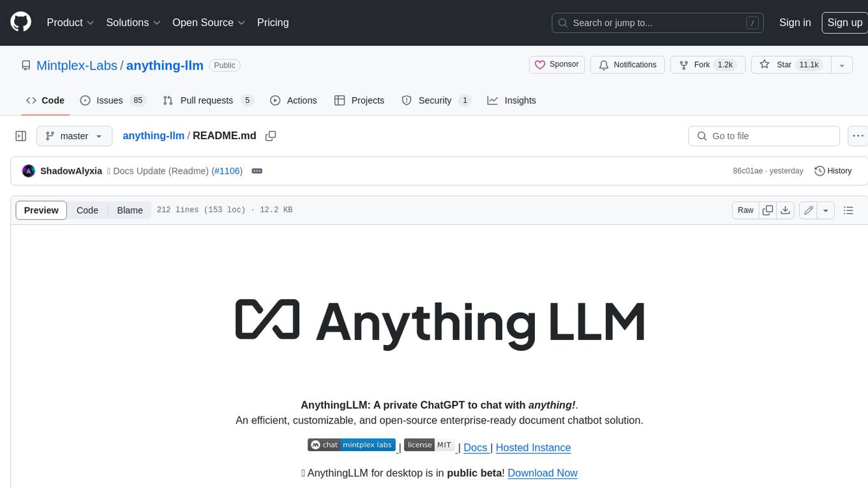The width and height of the screenshot is (868, 488).
Task: Click the 11.1k star count
Action: [809, 65]
